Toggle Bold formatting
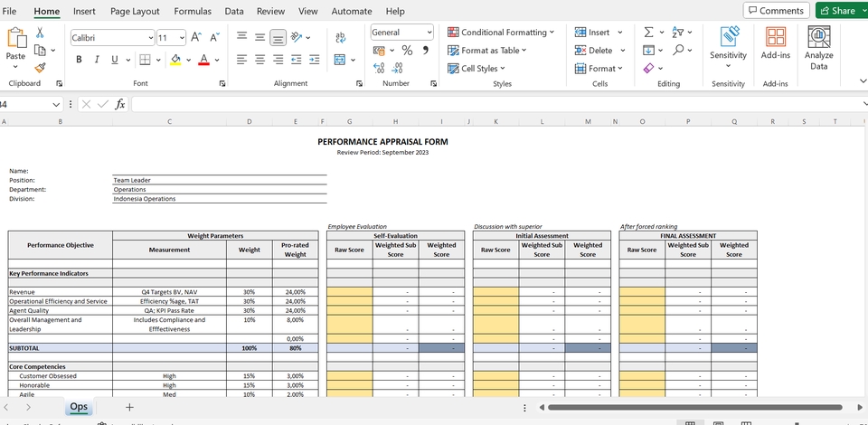Screen dimensions: 868x425 point(79,59)
